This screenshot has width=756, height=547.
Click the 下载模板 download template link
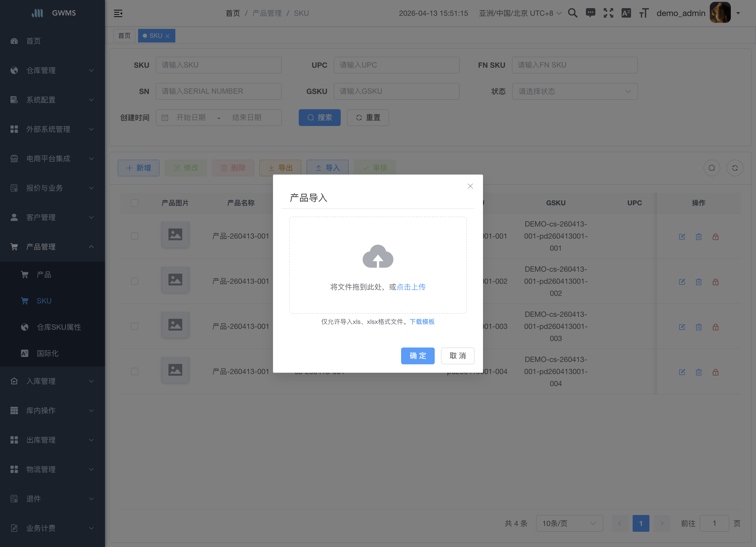point(422,322)
